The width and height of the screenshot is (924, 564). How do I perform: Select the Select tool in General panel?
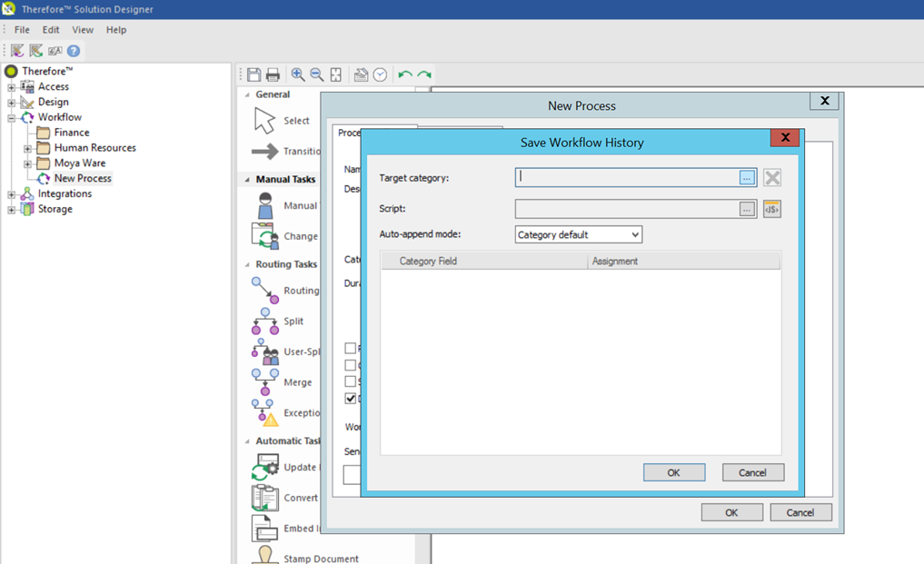point(286,120)
